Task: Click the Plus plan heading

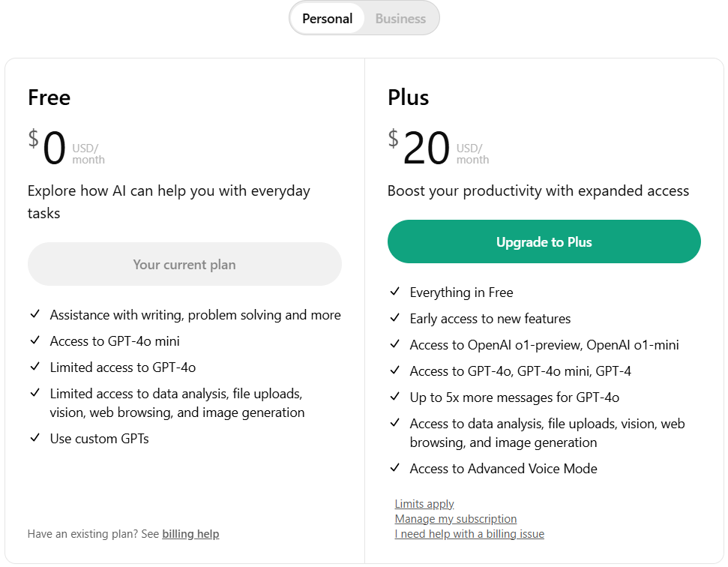Action: (409, 97)
